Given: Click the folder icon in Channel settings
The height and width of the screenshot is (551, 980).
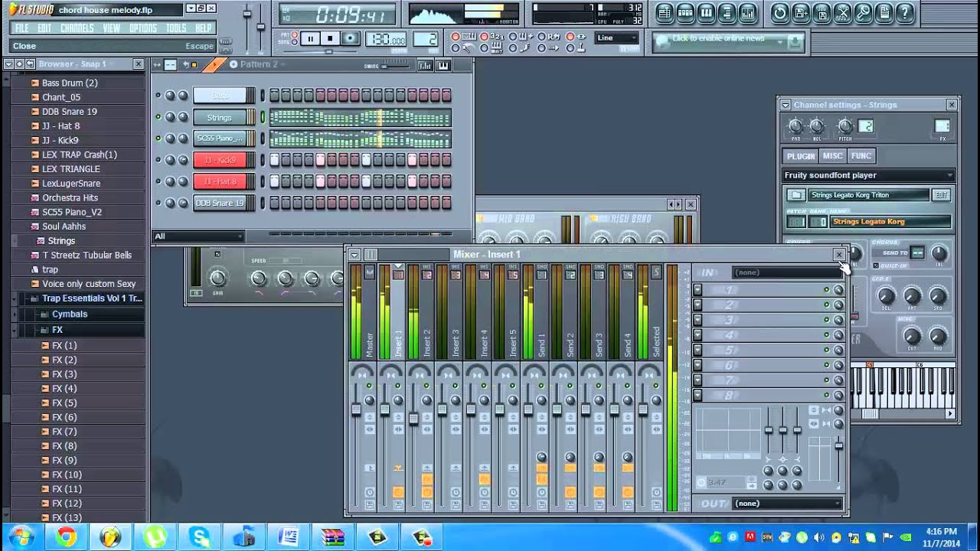Looking at the screenshot, I should tap(796, 195).
